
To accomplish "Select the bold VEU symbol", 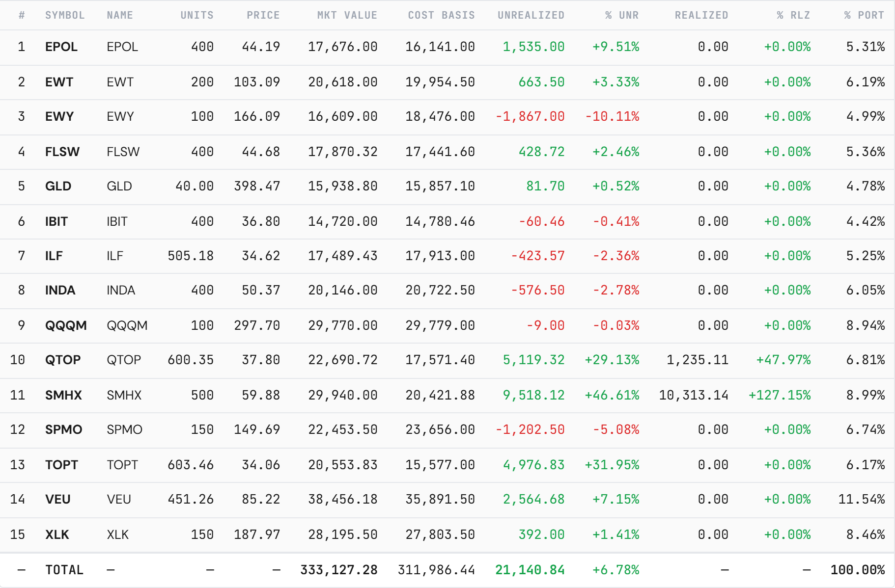I will click(x=58, y=499).
